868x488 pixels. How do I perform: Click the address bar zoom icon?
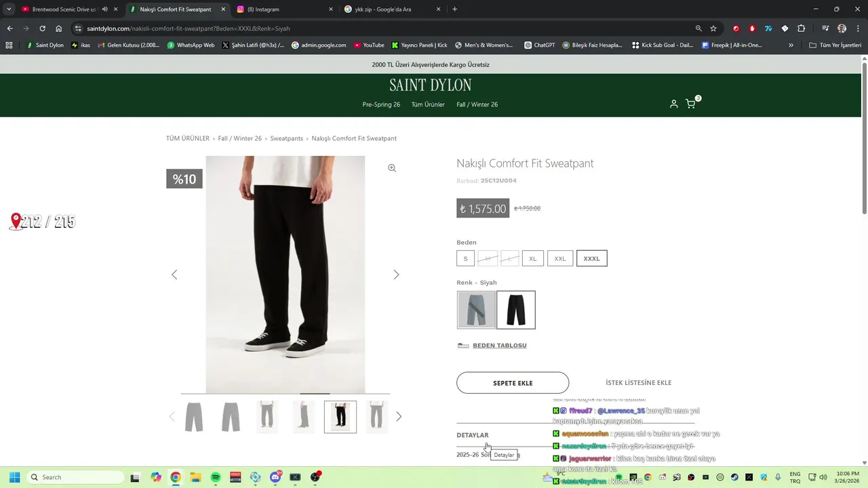coord(698,28)
